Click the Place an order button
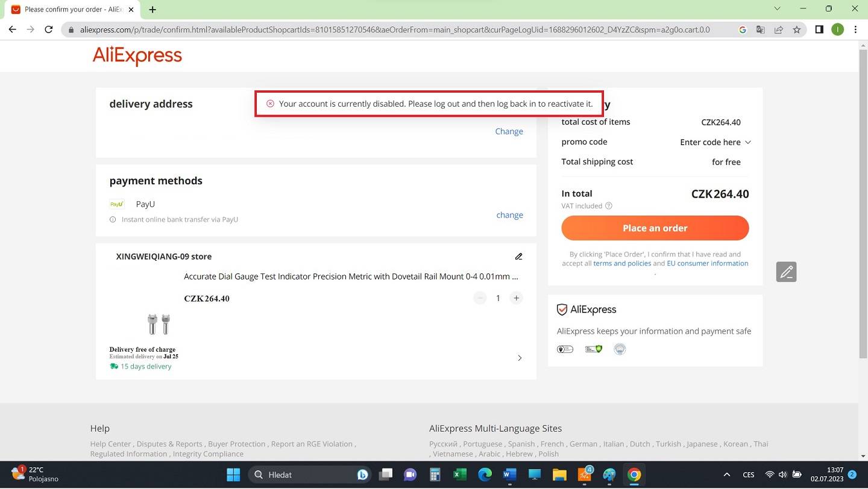 (655, 228)
